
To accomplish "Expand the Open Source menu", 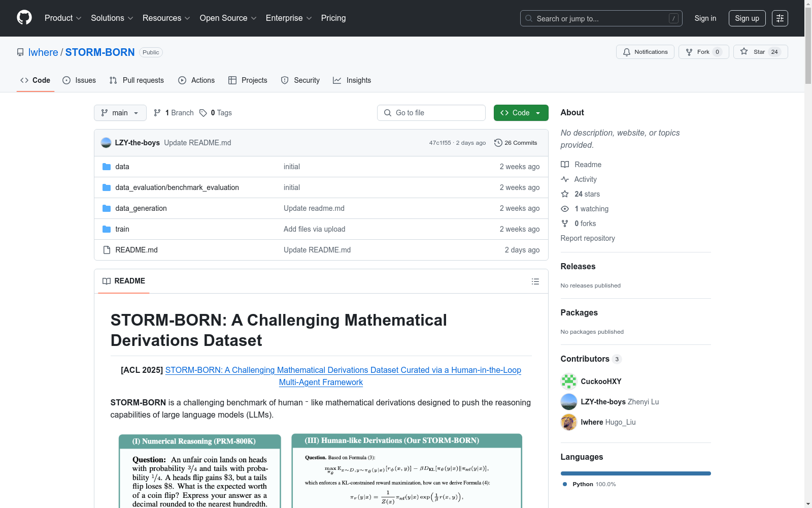I will click(228, 18).
